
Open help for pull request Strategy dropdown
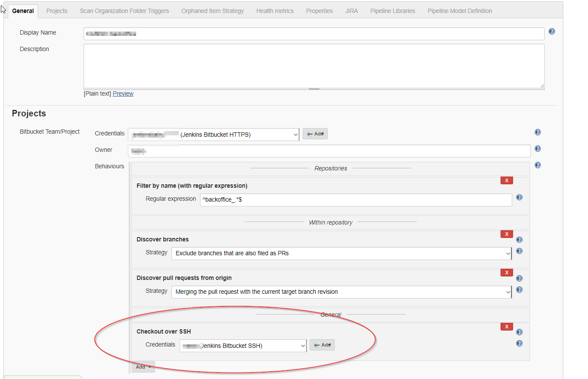coord(519,290)
